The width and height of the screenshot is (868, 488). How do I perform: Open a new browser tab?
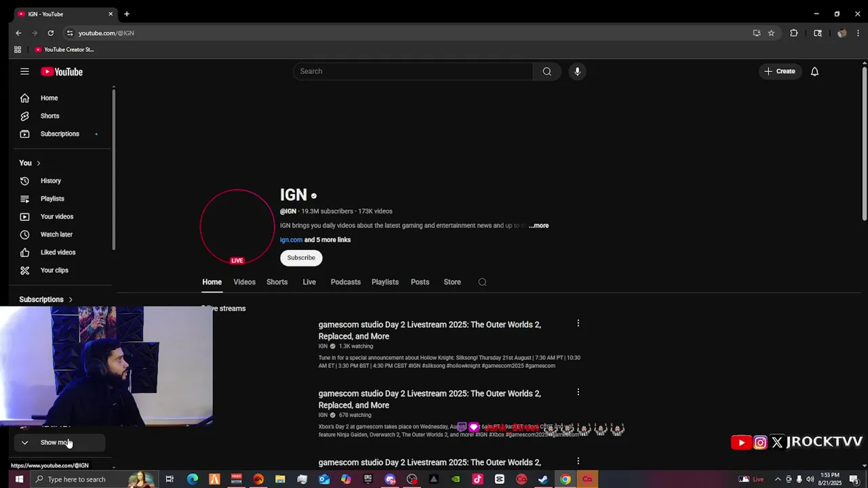pyautogui.click(x=126, y=14)
